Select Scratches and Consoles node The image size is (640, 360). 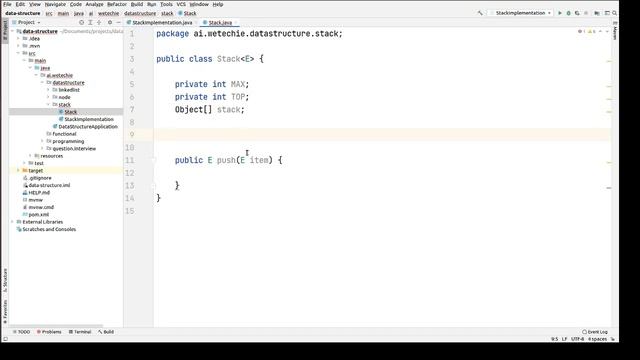tap(49, 229)
